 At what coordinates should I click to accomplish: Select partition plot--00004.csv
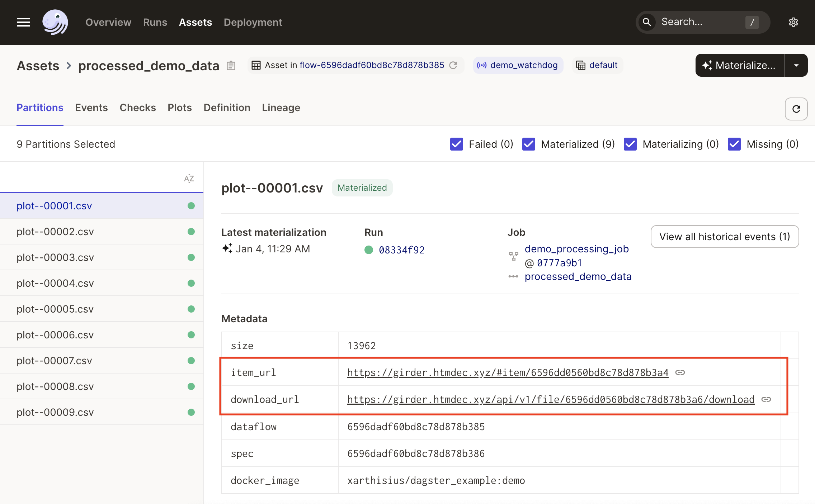(102, 283)
